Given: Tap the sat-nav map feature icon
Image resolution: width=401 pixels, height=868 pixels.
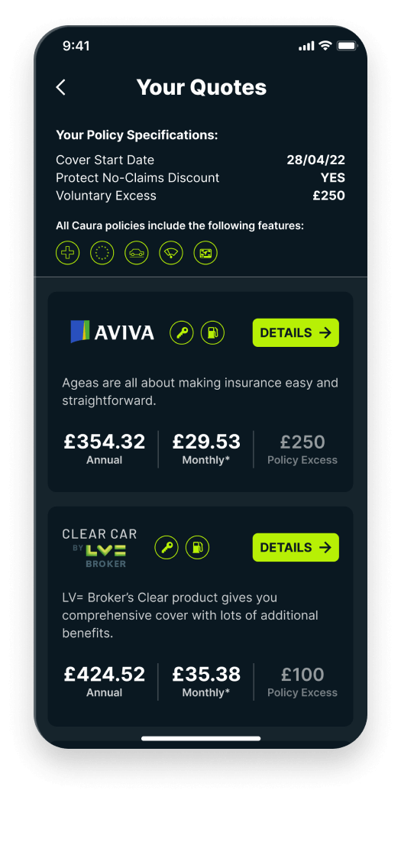Looking at the screenshot, I should pyautogui.click(x=205, y=253).
